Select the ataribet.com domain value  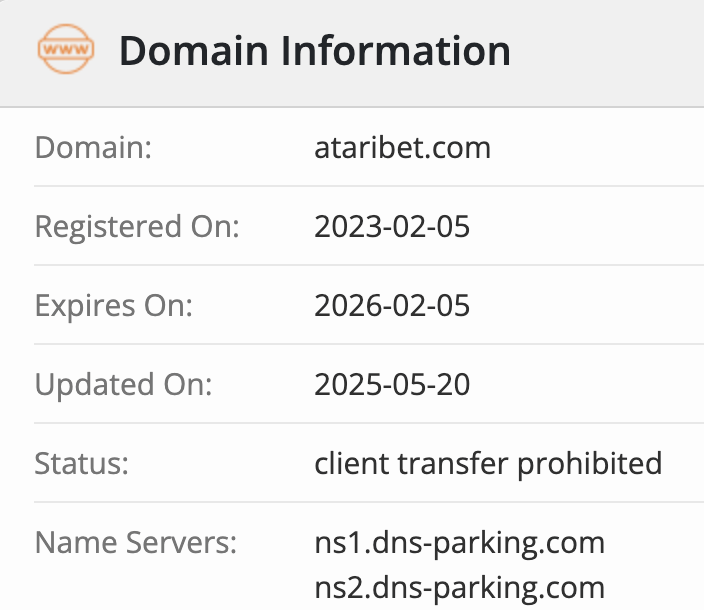click(x=402, y=148)
